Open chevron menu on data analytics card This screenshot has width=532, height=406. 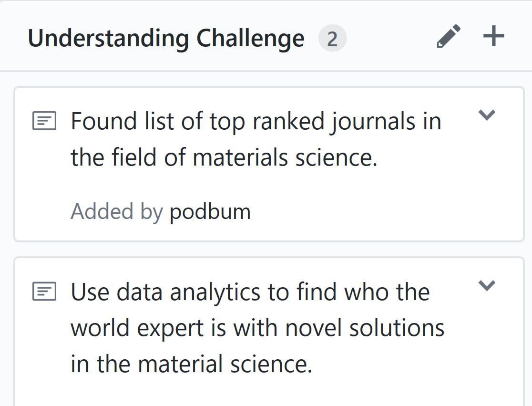coord(487,285)
